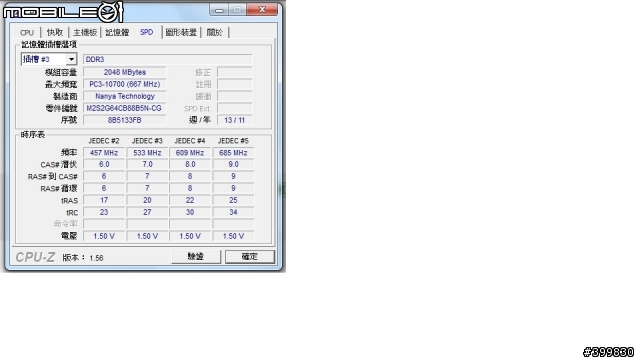Click the 2048 MBytes module size value

click(124, 72)
